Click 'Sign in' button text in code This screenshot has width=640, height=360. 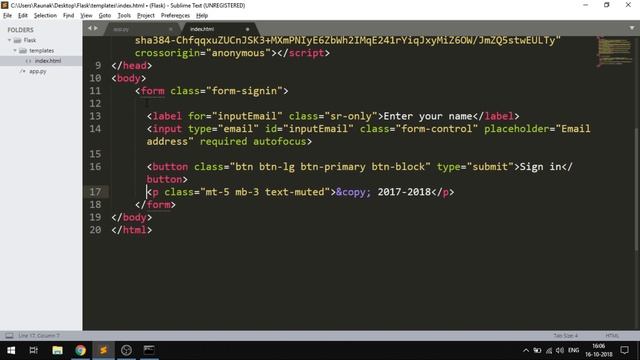click(540, 167)
